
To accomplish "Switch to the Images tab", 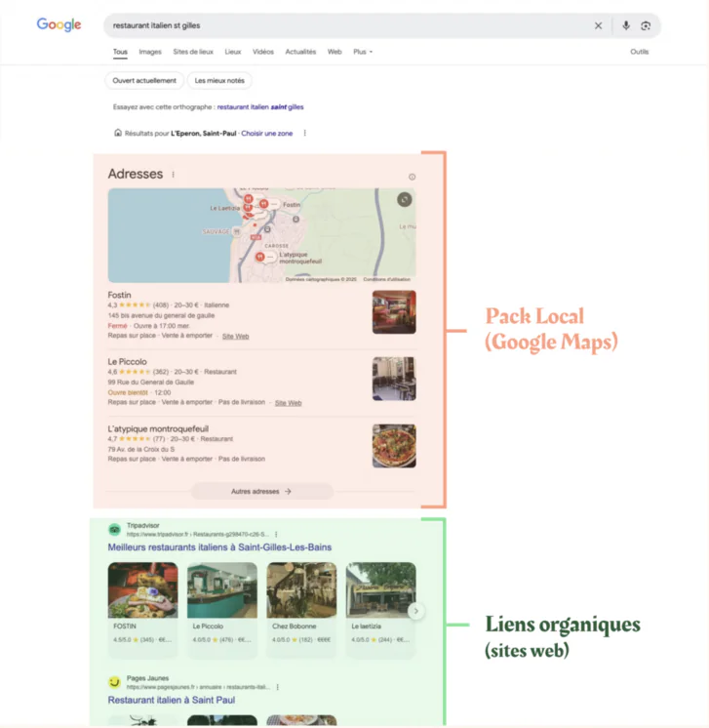I will [150, 52].
